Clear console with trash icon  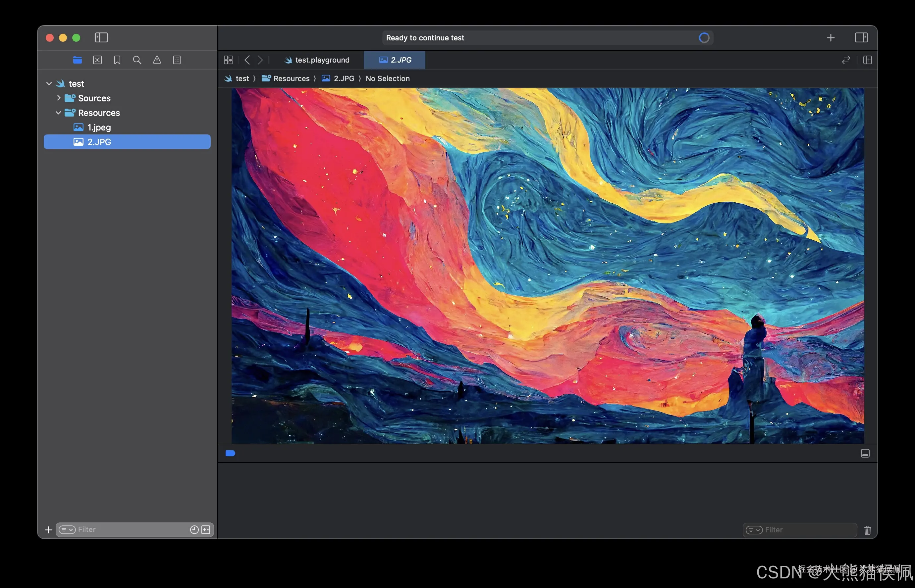868,530
